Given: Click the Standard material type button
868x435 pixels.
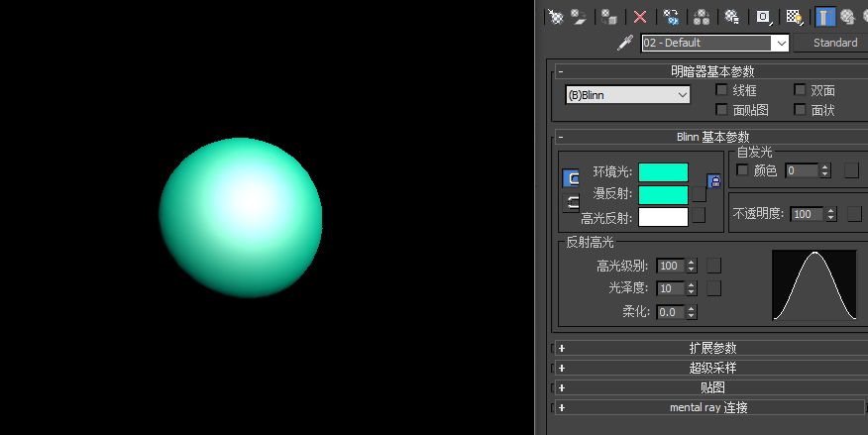Looking at the screenshot, I should [832, 43].
